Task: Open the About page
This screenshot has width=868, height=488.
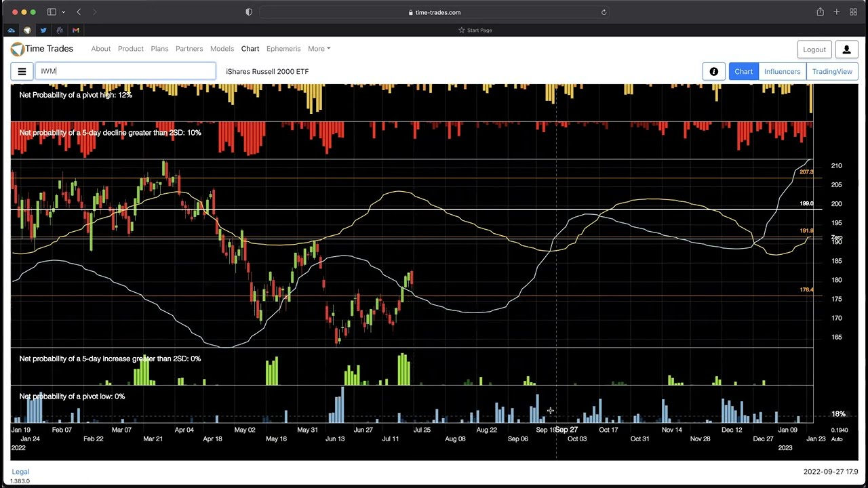Action: pyautogui.click(x=101, y=49)
